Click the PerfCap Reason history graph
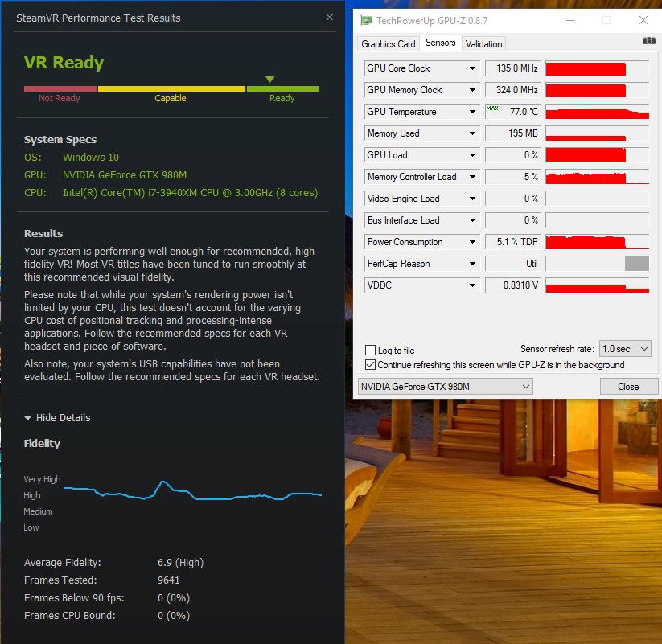662x644 pixels. pos(597,264)
